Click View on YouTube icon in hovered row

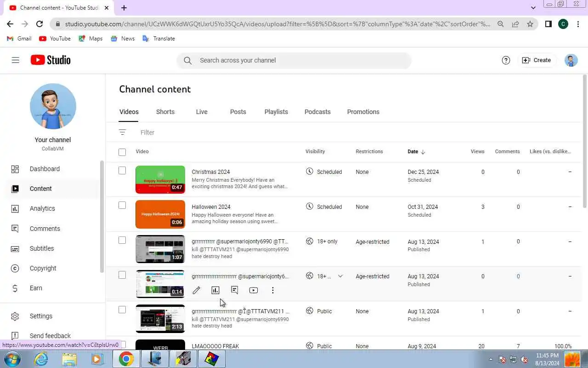point(254,290)
